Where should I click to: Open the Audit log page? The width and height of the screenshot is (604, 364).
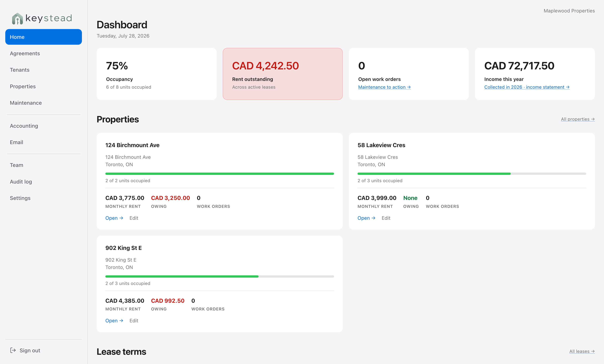point(43,181)
